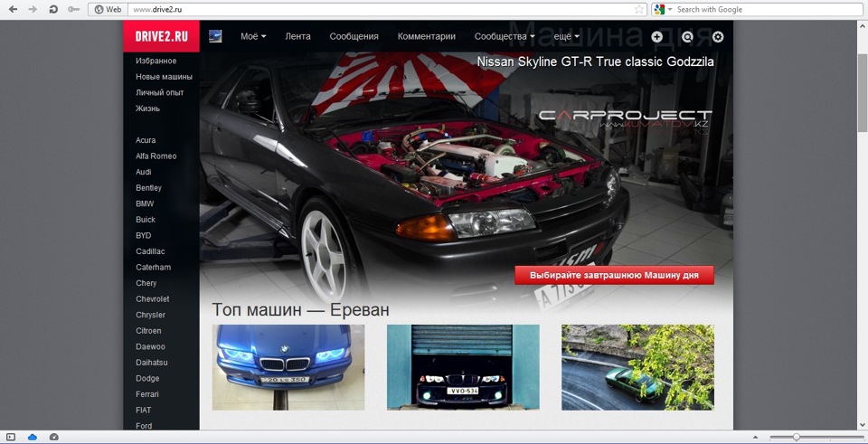The height and width of the screenshot is (444, 868).
Task: Select Audi brand in sidebar
Action: [144, 172]
